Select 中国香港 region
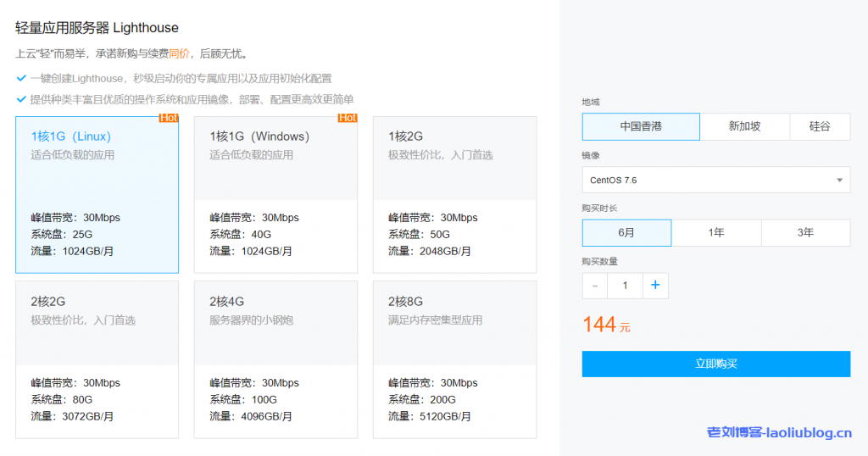The height and width of the screenshot is (456, 868). [x=641, y=126]
